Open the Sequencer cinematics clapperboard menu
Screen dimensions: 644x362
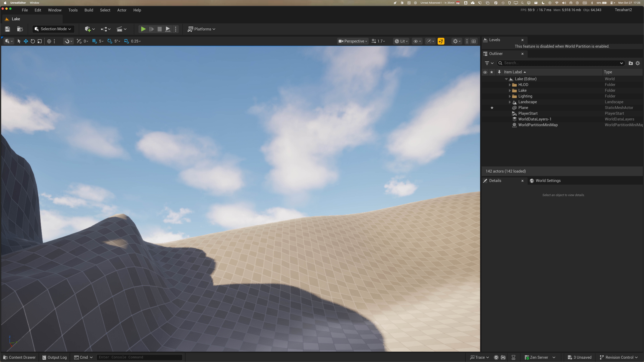[x=122, y=29]
